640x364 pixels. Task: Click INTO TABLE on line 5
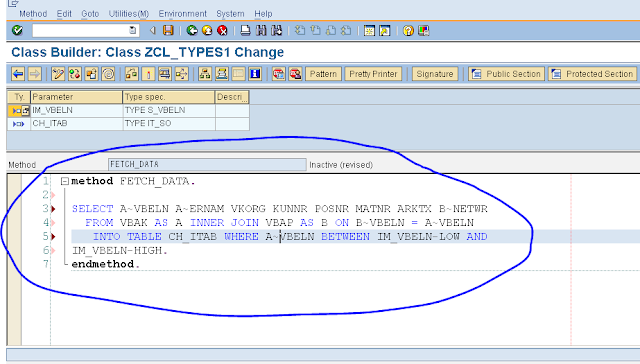tap(127, 237)
